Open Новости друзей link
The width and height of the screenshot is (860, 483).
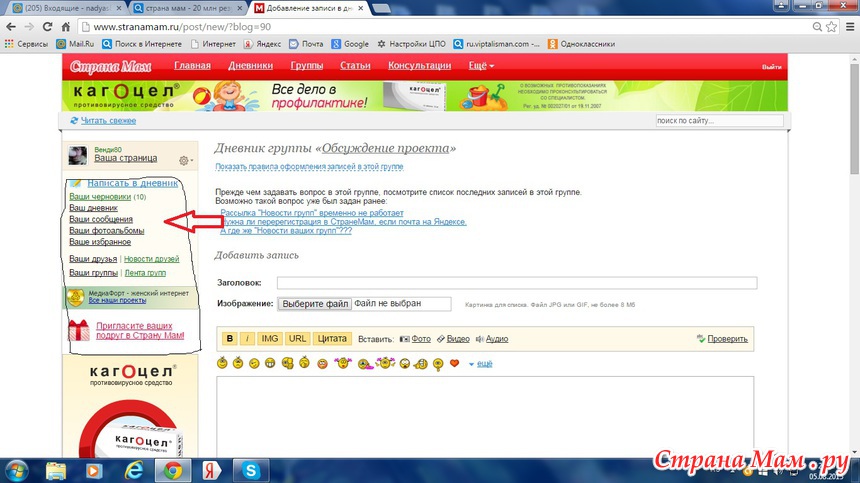coord(151,259)
